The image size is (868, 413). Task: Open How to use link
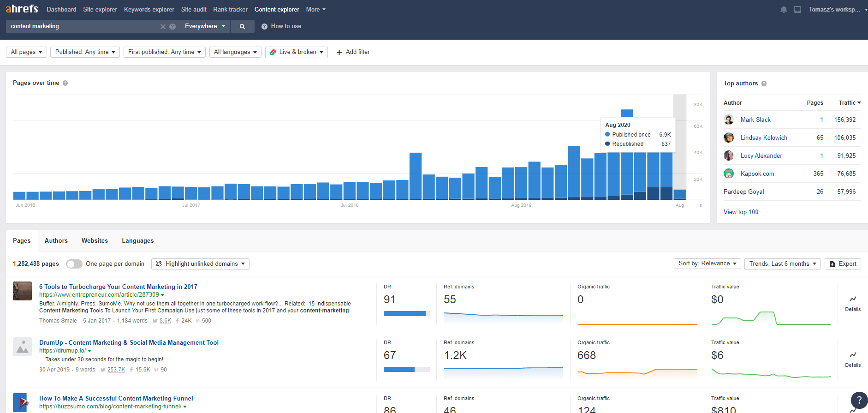pos(281,26)
